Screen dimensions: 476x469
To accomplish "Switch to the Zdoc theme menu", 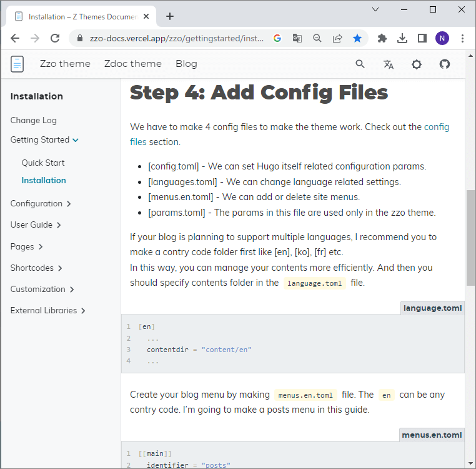I will [x=133, y=64].
